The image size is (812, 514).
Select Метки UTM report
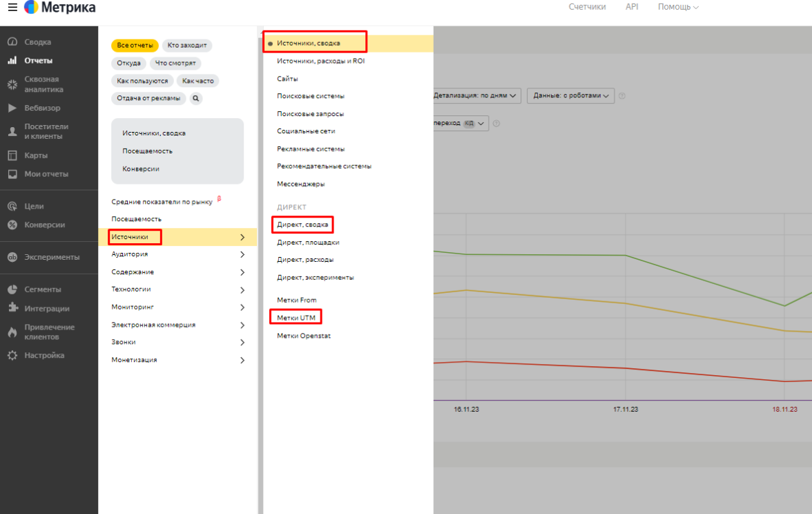296,318
